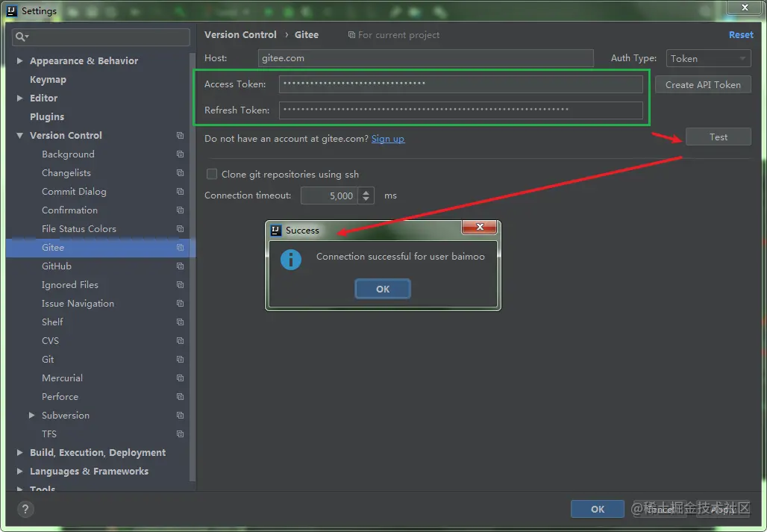767x532 pixels.
Task: Click the Reset link
Action: point(741,35)
